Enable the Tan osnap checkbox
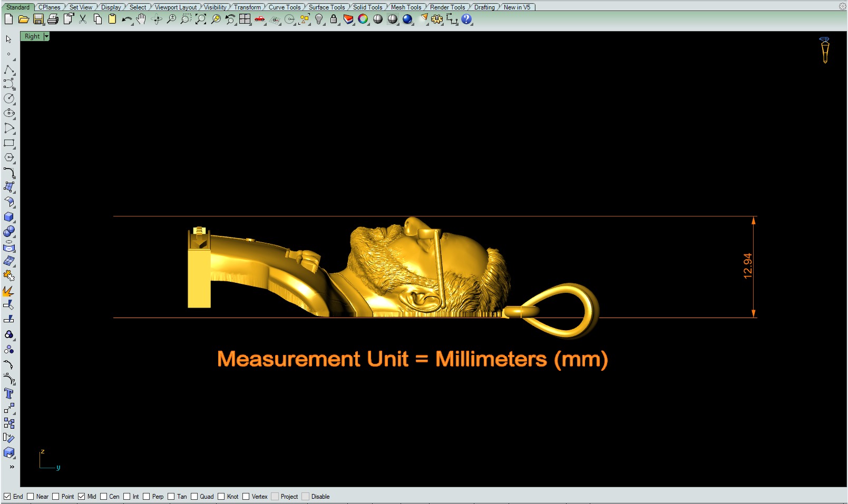Image resolution: width=848 pixels, height=504 pixels. point(171,497)
